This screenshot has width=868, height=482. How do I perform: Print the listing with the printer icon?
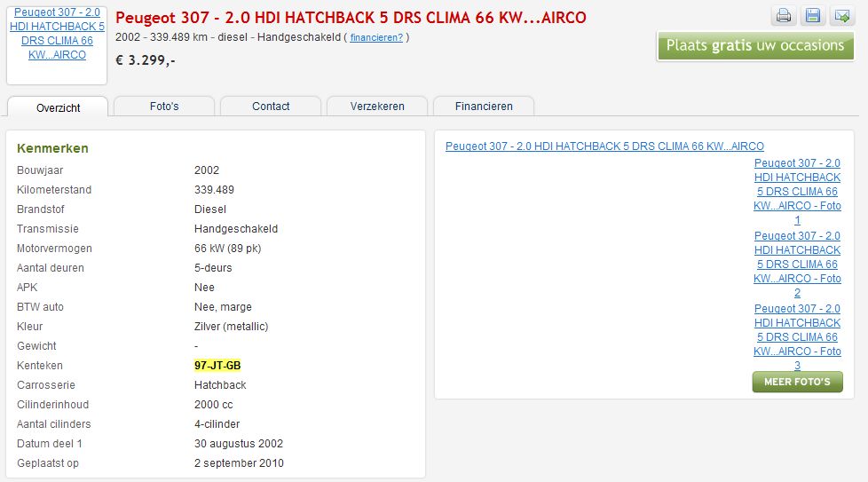(x=784, y=15)
